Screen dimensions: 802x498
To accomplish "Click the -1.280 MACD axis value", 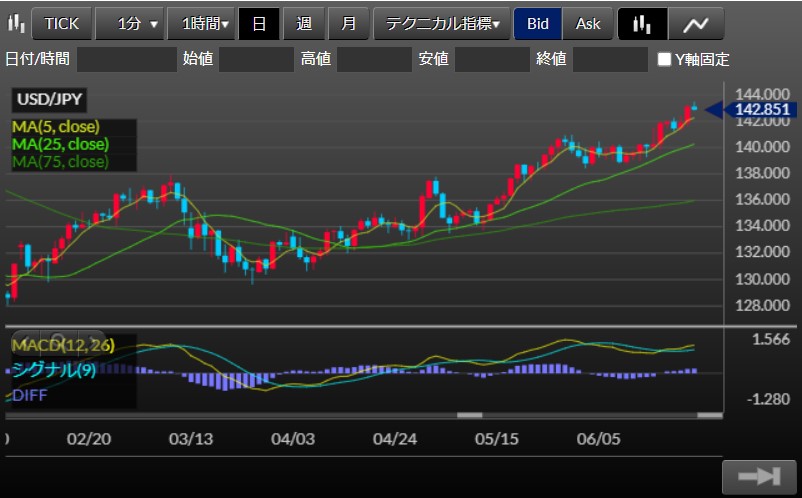I will click(x=768, y=399).
